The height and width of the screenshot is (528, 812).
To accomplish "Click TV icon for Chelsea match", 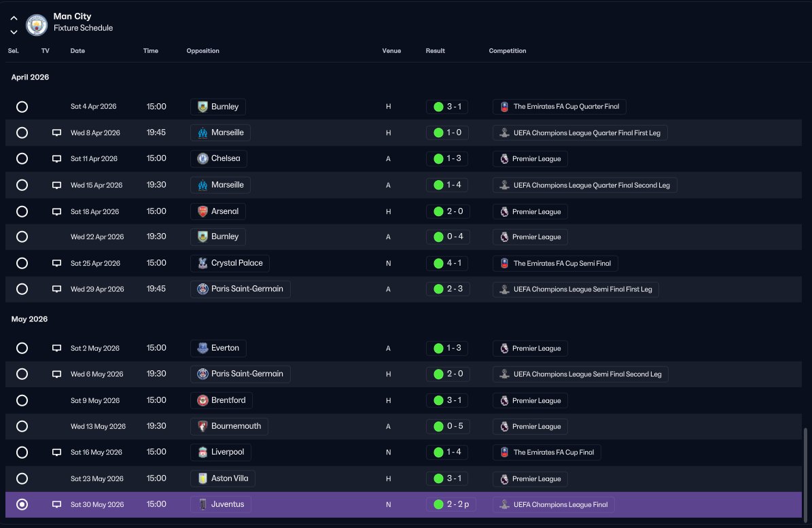I will [56, 158].
